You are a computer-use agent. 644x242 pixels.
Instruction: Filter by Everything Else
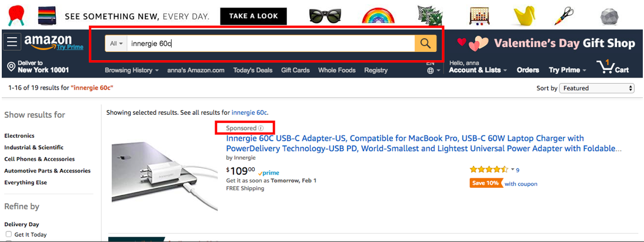[25, 183]
